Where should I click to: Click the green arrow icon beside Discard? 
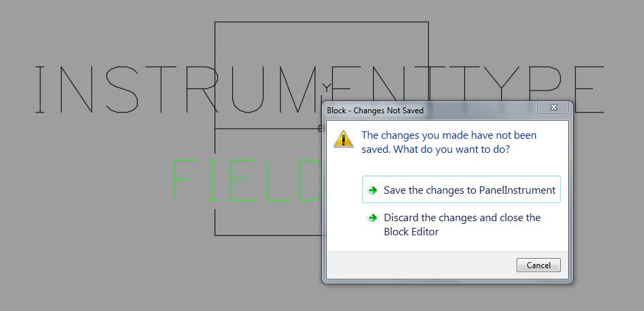click(x=372, y=218)
